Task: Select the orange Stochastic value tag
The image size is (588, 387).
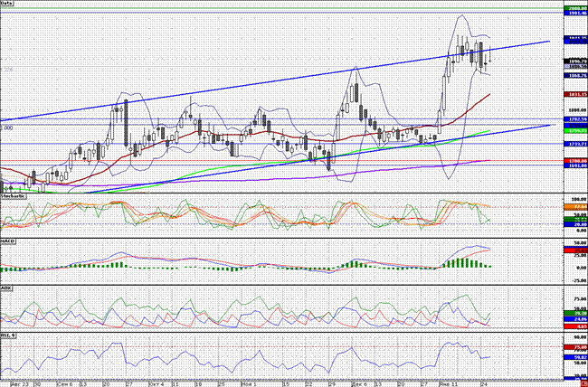Action: 575,207
